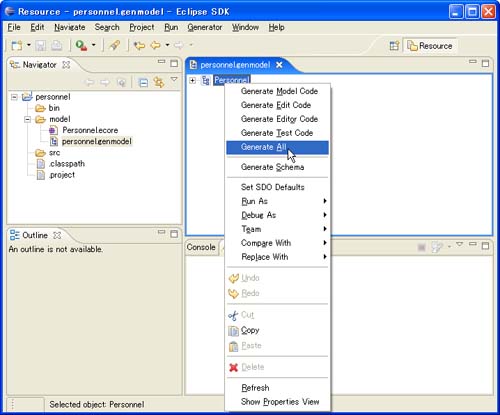Screen dimensions: 500x415
Task: Open the New wizard dropdown arrow
Action: coord(29,45)
